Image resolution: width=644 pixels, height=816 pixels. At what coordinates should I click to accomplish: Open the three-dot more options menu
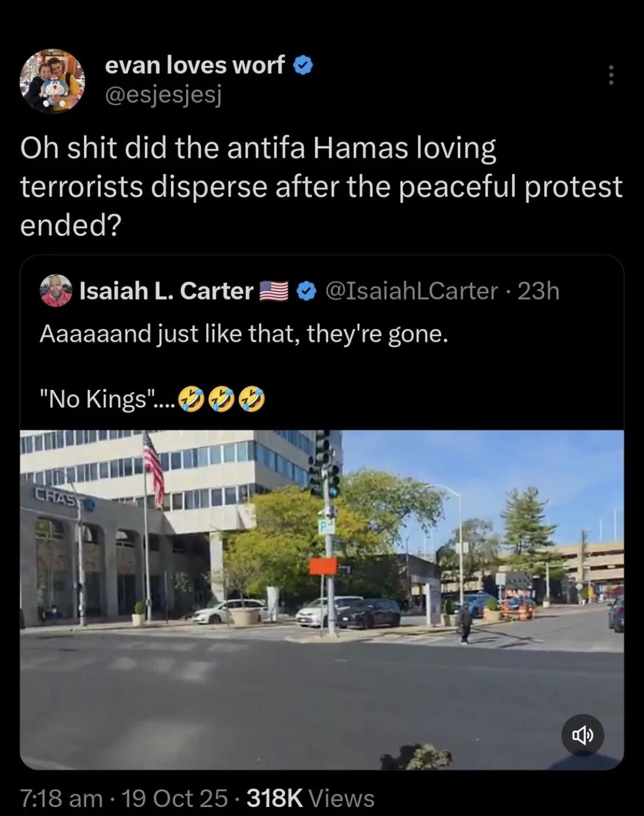pos(611,75)
